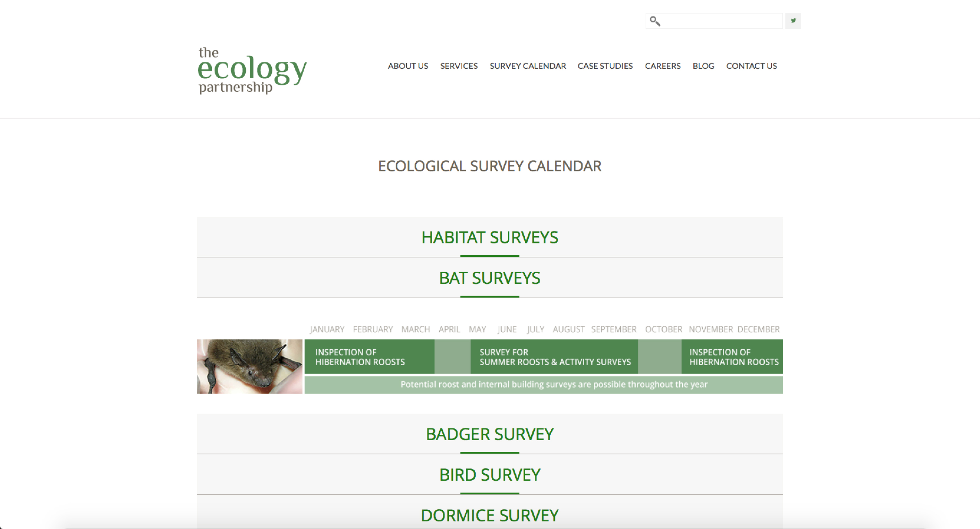980x529 pixels.
Task: Click the JUNE month label
Action: click(507, 329)
